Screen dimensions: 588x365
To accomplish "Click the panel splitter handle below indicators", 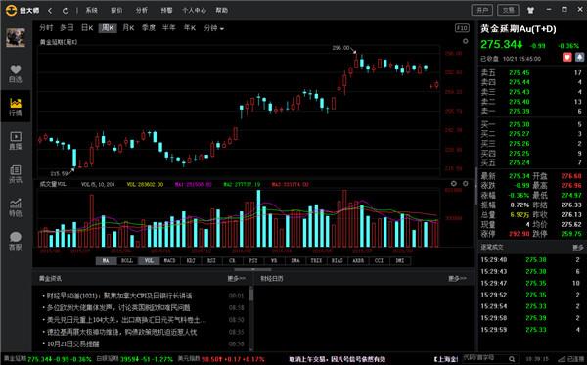I will point(252,269).
